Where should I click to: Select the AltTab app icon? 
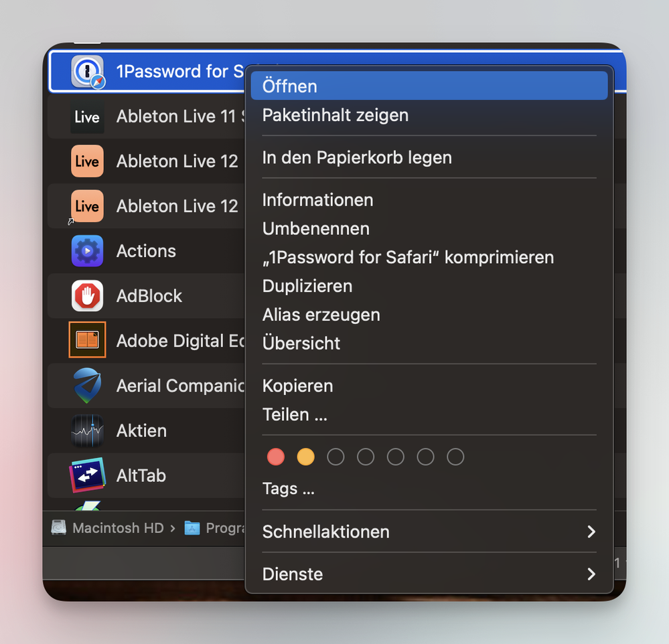click(87, 475)
